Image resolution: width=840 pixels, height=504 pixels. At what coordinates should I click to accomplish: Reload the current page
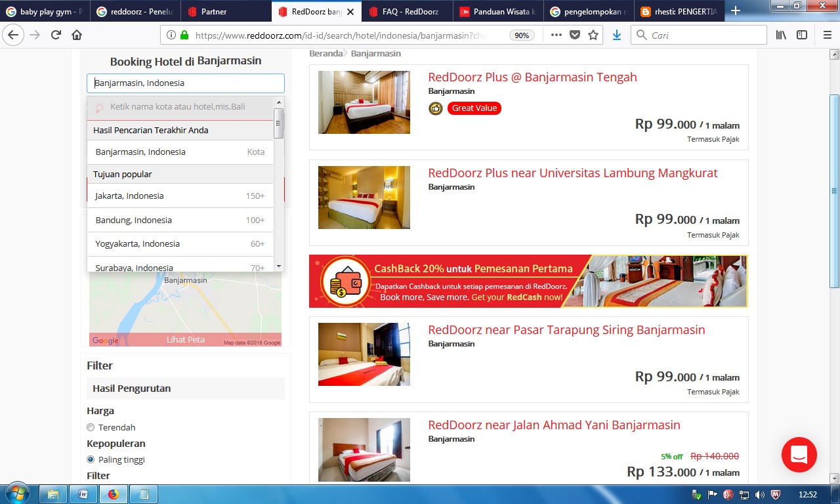tap(56, 35)
